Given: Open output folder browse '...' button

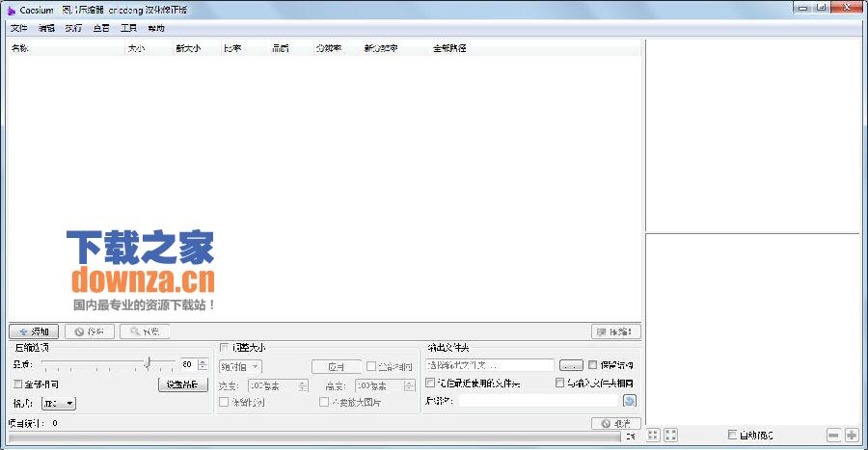Looking at the screenshot, I should 571,365.
